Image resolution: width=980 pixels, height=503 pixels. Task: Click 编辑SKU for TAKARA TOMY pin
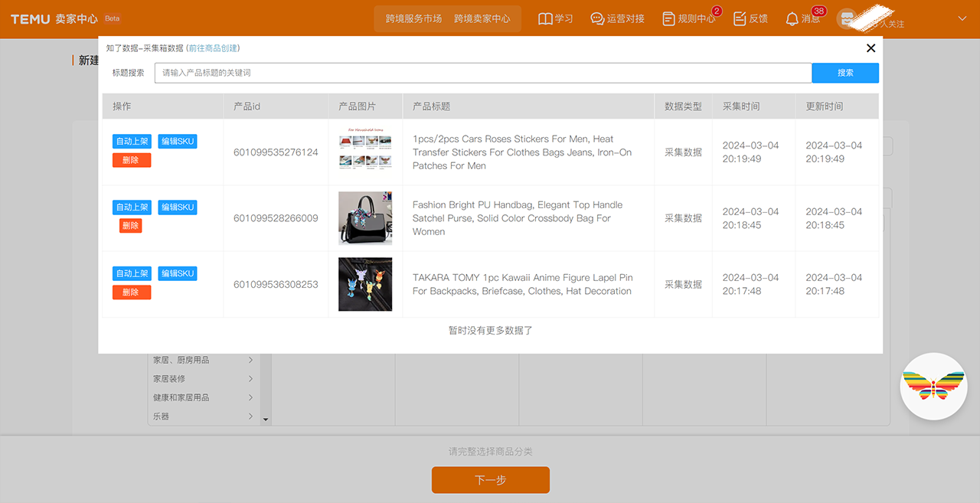(x=178, y=273)
